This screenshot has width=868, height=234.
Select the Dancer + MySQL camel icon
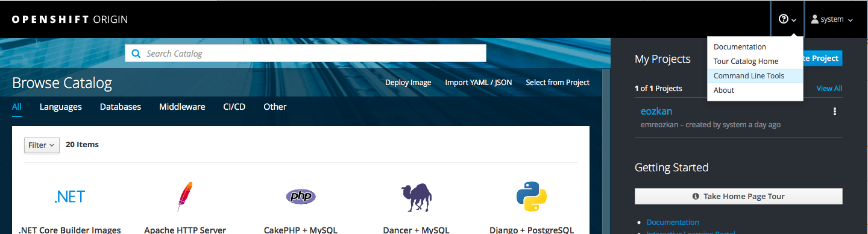pos(416,197)
